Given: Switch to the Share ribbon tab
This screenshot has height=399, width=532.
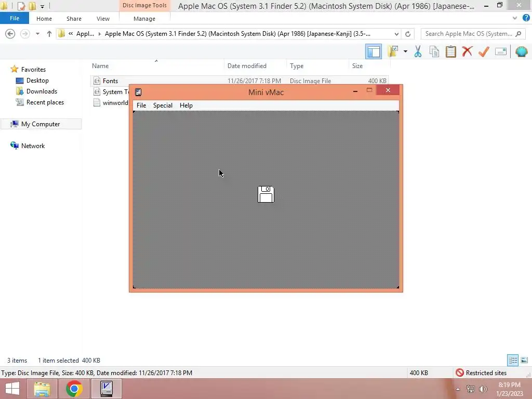Looking at the screenshot, I should (74, 19).
